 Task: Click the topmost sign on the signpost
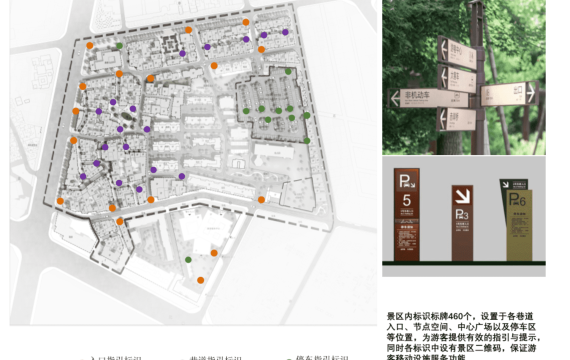(457, 53)
